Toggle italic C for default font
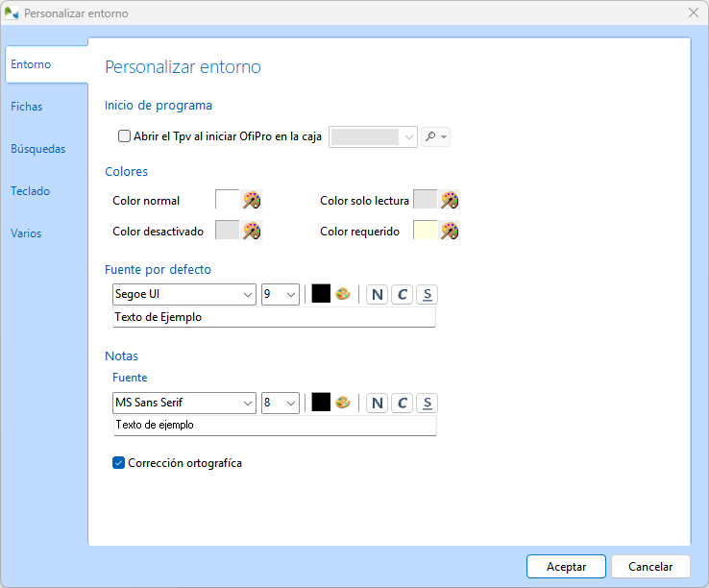 point(402,294)
